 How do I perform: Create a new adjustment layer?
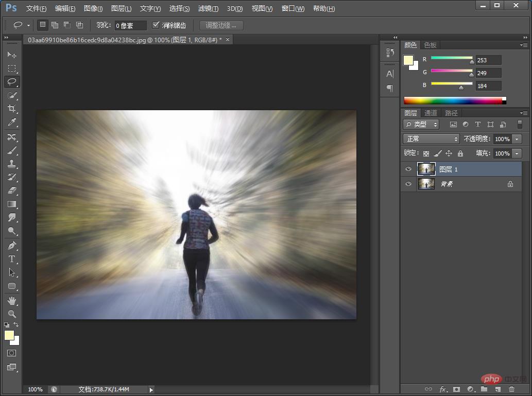(x=470, y=389)
